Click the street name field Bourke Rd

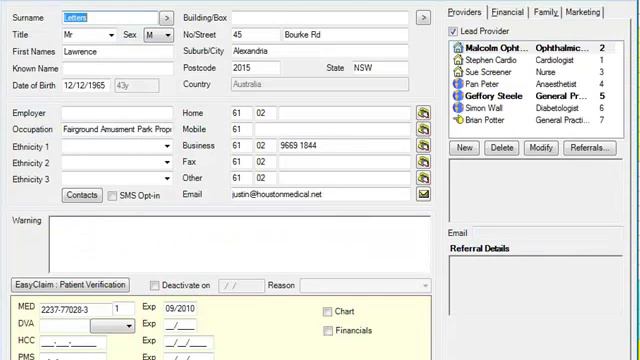pyautogui.click(x=345, y=35)
